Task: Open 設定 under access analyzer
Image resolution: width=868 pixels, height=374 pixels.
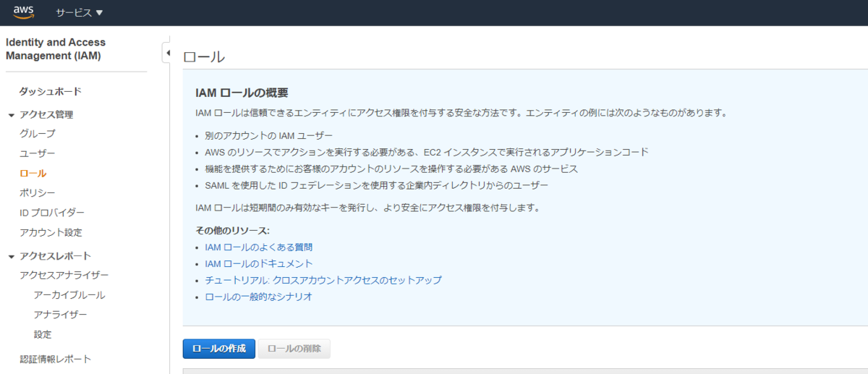Action: tap(43, 334)
